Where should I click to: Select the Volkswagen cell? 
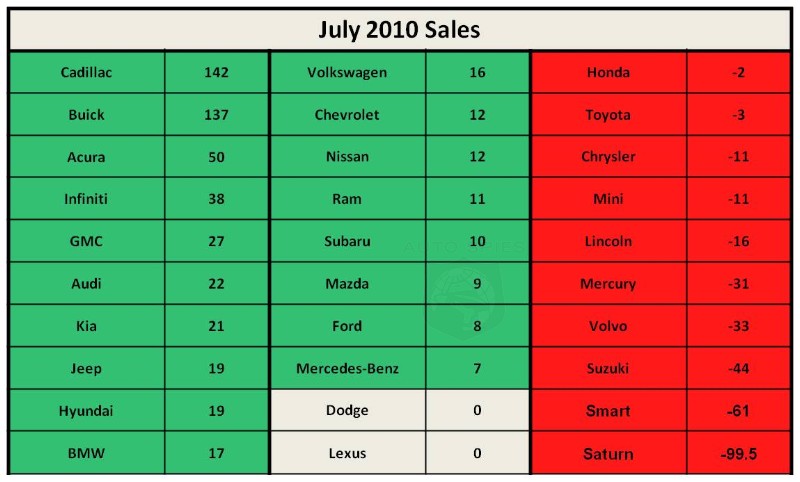pyautogui.click(x=347, y=72)
